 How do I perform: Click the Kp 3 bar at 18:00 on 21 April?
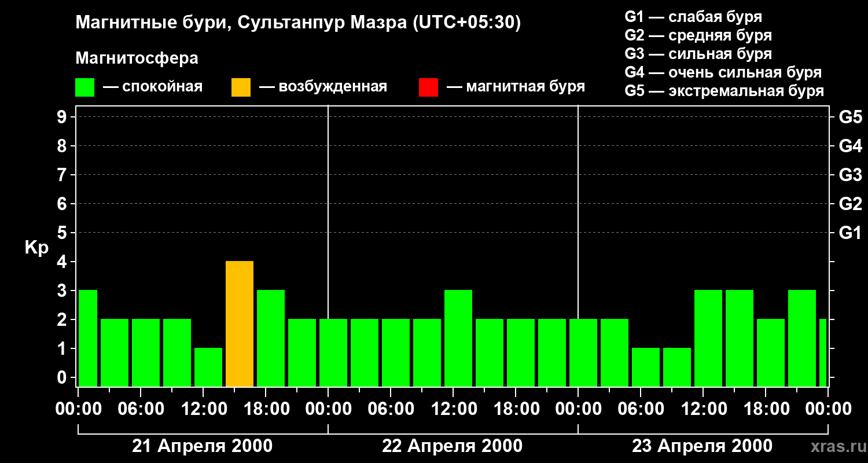click(271, 338)
